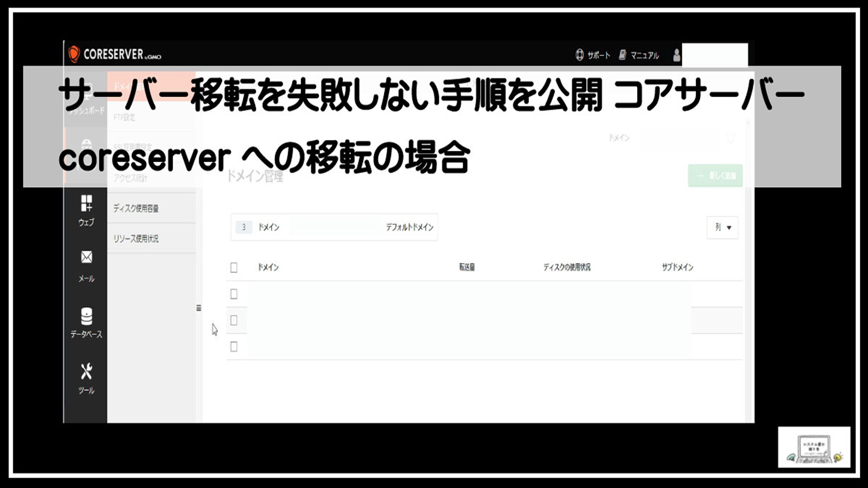This screenshot has height=488, width=868.
Task: Sort by 転送量 column header
Action: (x=467, y=267)
